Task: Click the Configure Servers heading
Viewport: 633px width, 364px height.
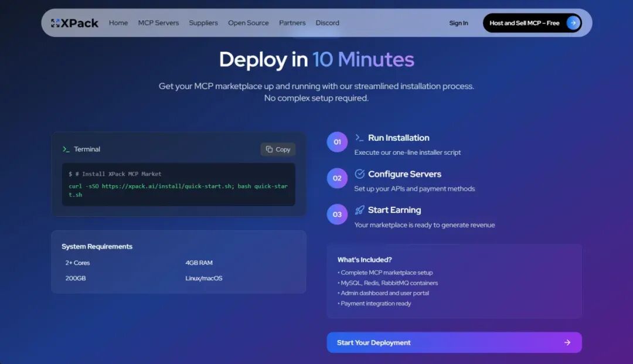Action: [x=404, y=174]
